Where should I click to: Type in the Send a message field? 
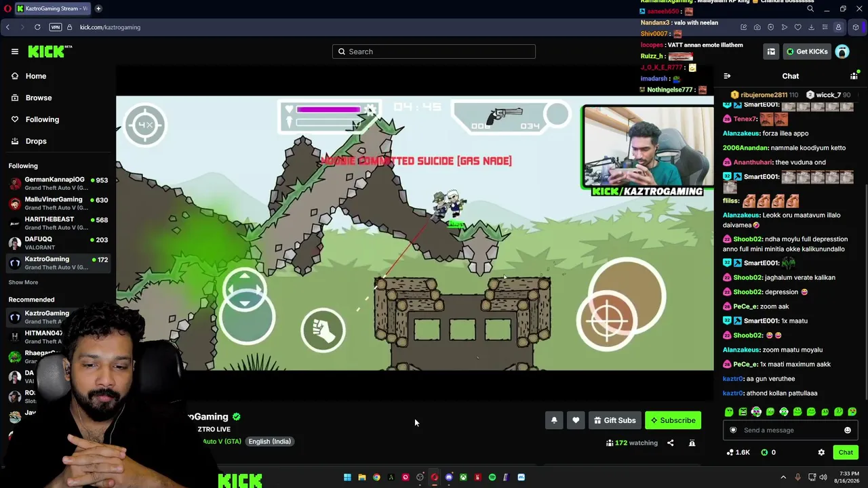(790, 430)
